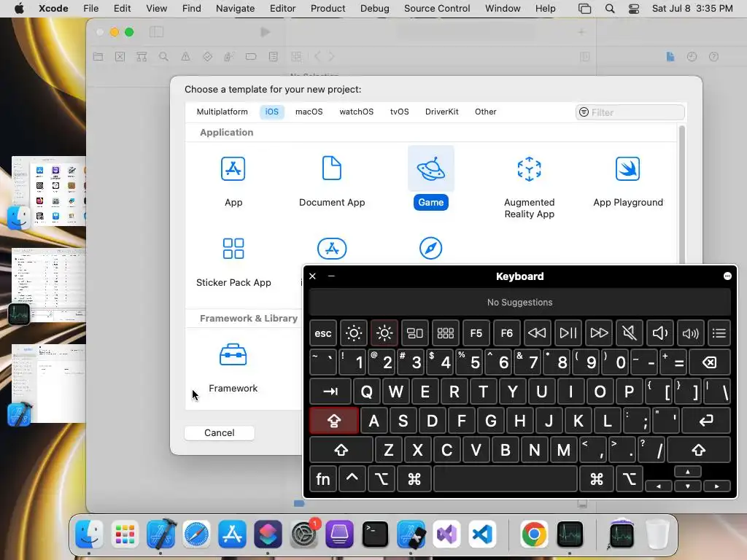Image resolution: width=747 pixels, height=560 pixels.
Task: Tap the Launchpad grid key
Action: (446, 333)
